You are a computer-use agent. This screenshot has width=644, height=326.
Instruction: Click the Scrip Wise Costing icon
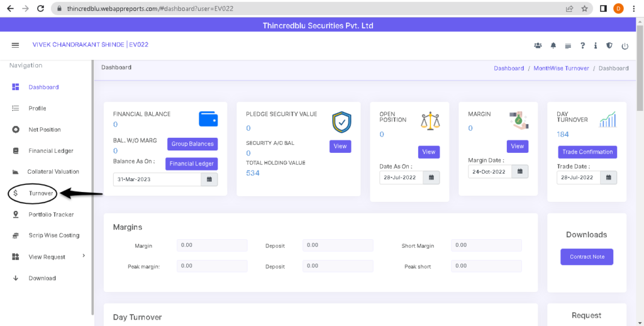pyautogui.click(x=16, y=235)
